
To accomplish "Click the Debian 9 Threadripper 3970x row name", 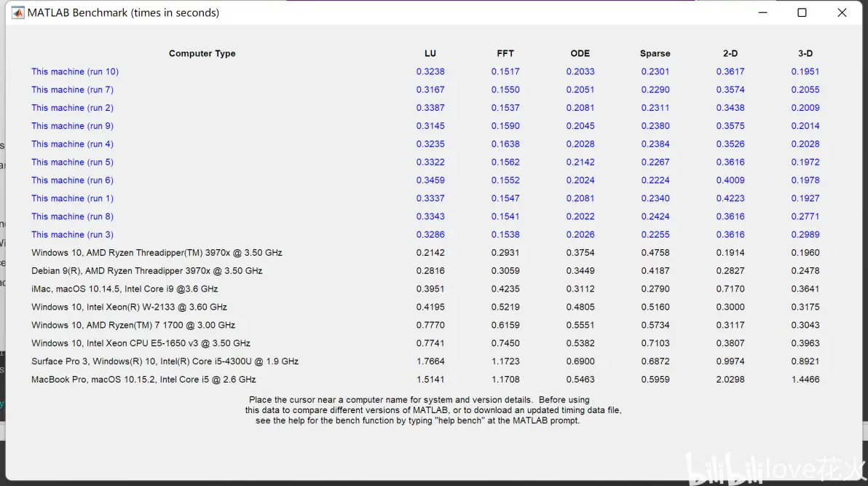I will point(146,271).
